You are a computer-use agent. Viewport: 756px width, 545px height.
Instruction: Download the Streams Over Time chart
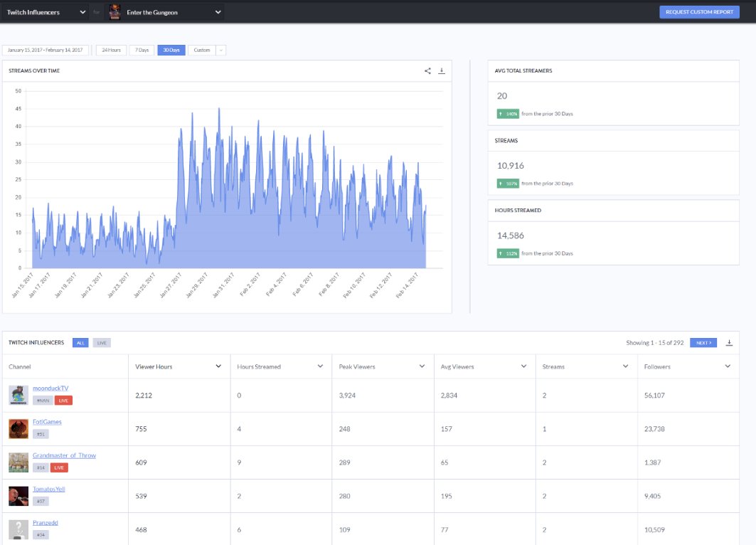[x=441, y=71]
